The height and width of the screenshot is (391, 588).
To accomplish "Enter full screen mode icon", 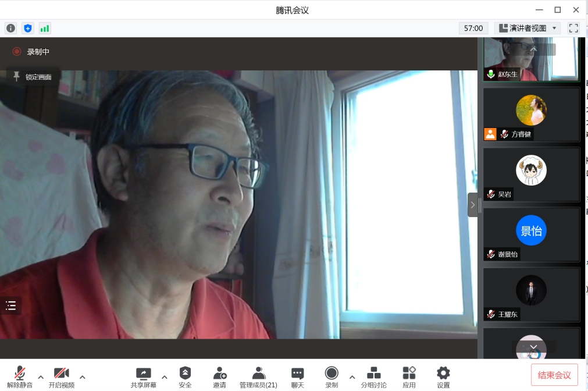I will (x=573, y=28).
